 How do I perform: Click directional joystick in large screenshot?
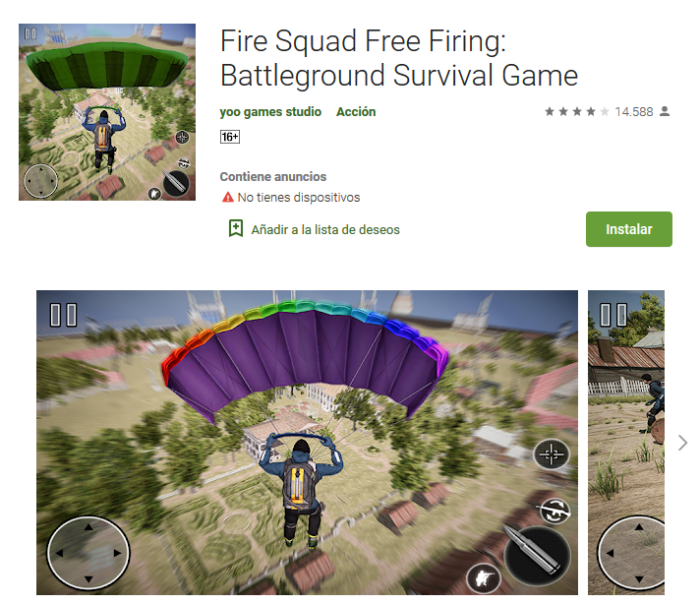pyautogui.click(x=88, y=553)
